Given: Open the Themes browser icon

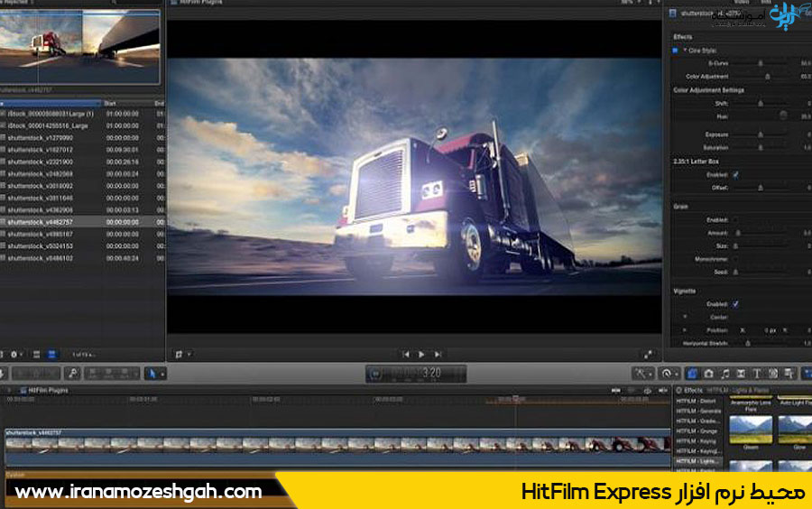Looking at the screenshot, I should (x=789, y=374).
